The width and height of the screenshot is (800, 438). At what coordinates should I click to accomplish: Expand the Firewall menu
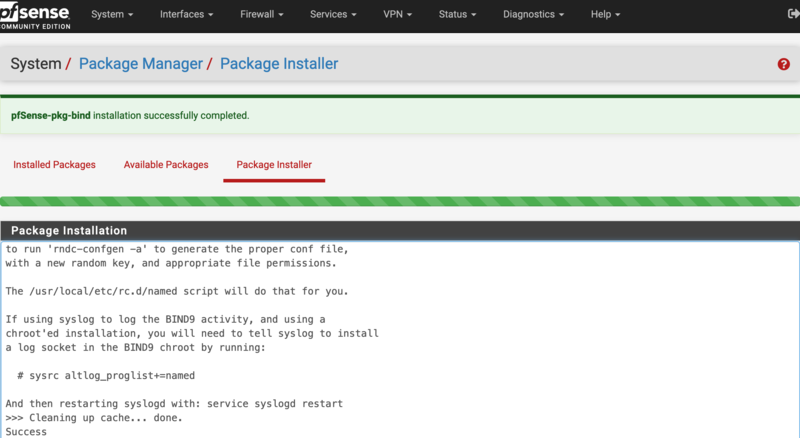click(x=262, y=15)
